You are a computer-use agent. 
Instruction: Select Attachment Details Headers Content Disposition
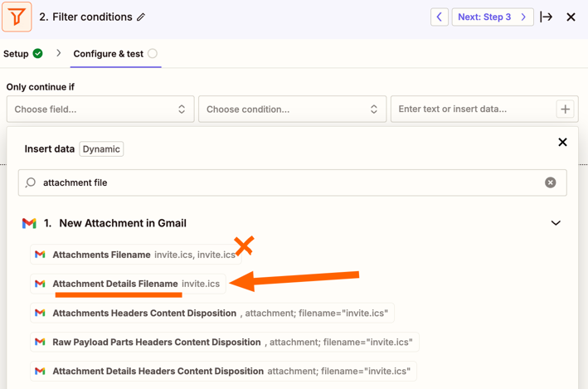223,371
